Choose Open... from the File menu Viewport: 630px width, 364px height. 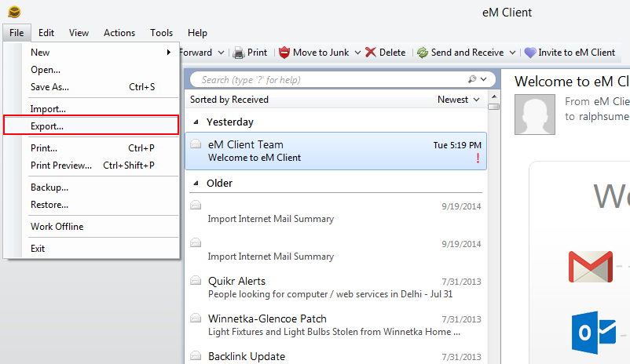click(91, 70)
